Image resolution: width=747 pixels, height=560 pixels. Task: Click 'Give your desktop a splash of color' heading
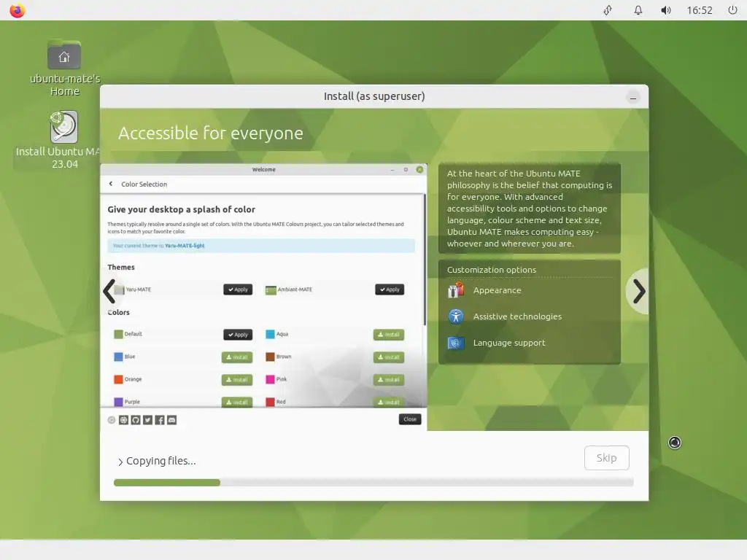click(x=182, y=209)
